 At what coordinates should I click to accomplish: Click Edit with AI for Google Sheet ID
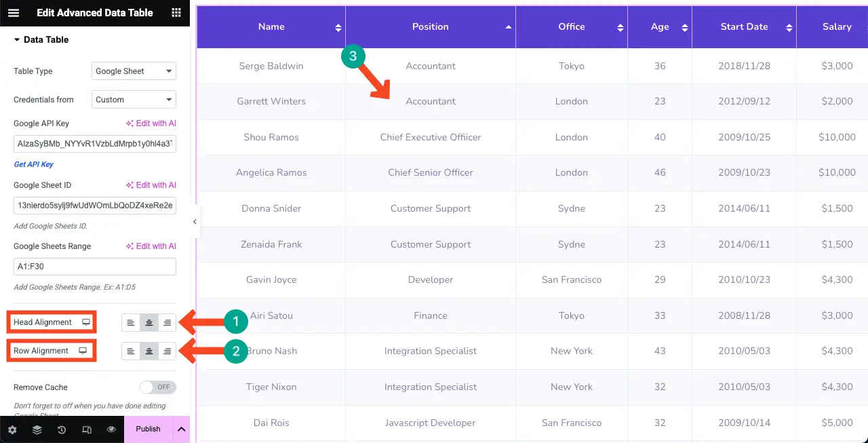(x=151, y=185)
